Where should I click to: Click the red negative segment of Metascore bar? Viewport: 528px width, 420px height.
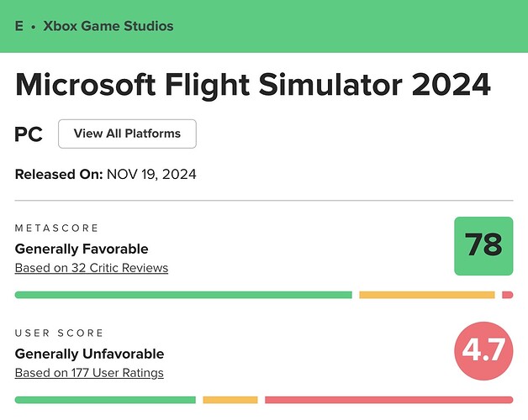[x=507, y=295]
